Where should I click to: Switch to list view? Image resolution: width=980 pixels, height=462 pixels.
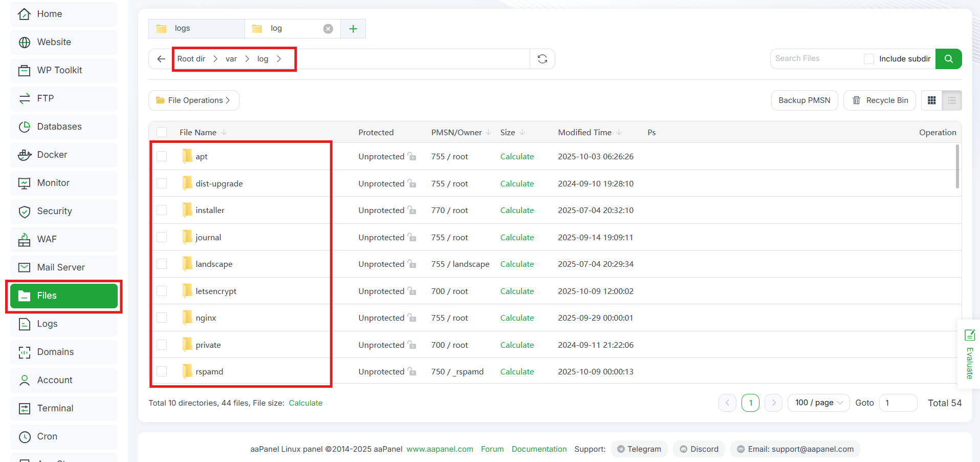pos(952,100)
